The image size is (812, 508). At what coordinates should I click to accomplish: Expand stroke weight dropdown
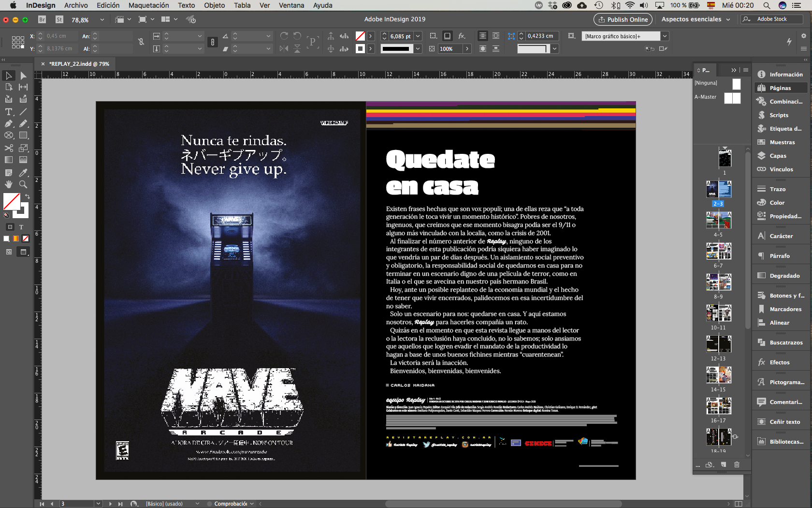coord(418,36)
